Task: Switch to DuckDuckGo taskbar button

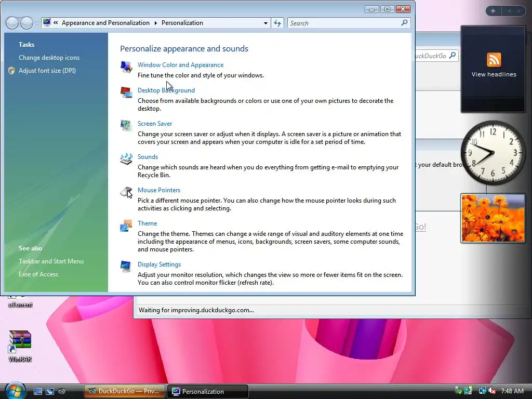Action: 125,391
